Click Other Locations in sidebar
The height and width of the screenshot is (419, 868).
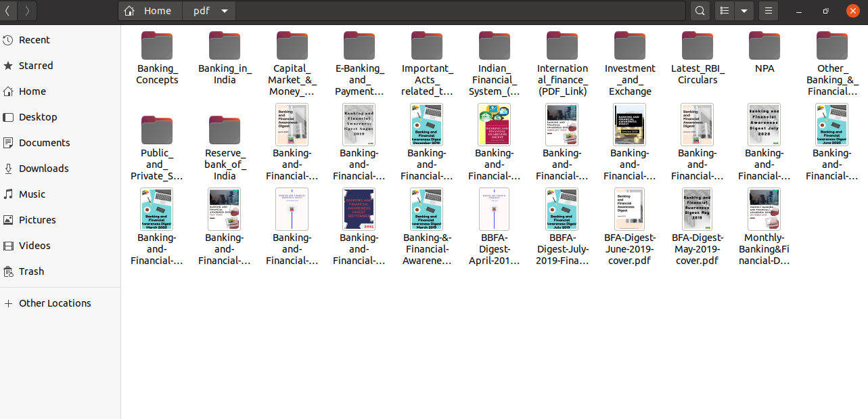tap(55, 303)
